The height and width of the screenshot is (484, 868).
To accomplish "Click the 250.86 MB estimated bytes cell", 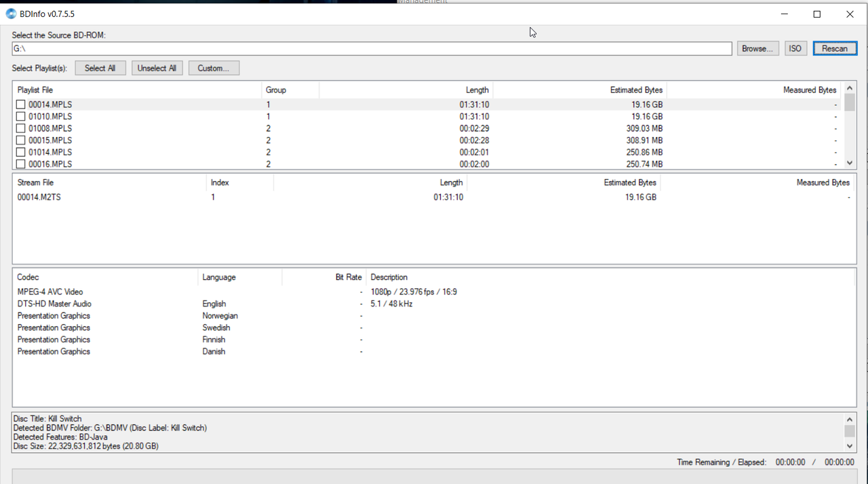I will pos(644,152).
